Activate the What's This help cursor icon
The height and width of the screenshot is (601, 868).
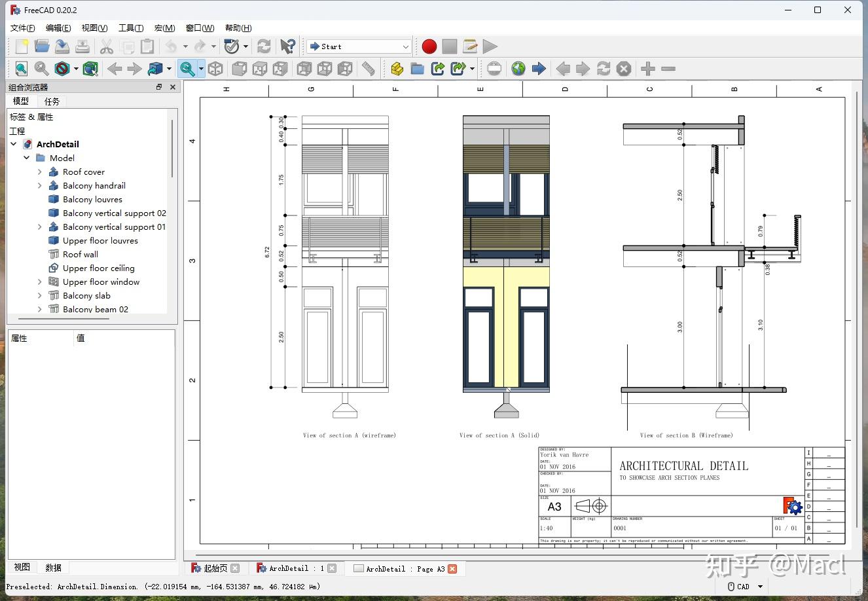[x=287, y=46]
